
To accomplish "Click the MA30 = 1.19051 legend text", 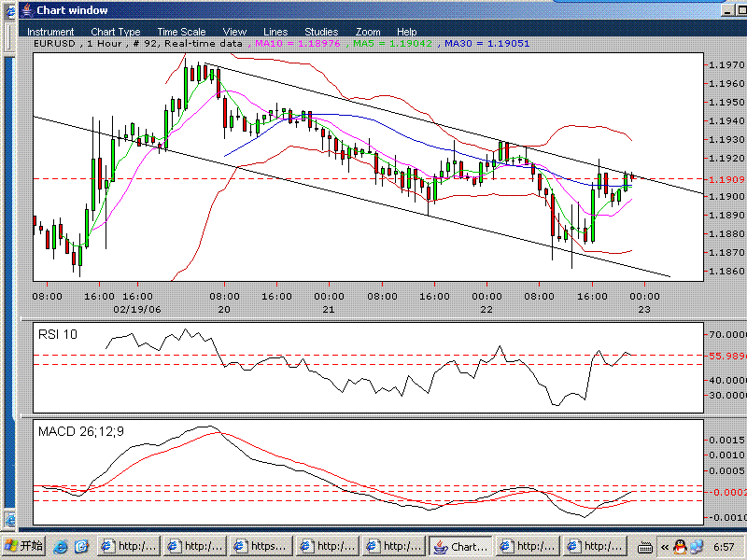I will (x=486, y=43).
